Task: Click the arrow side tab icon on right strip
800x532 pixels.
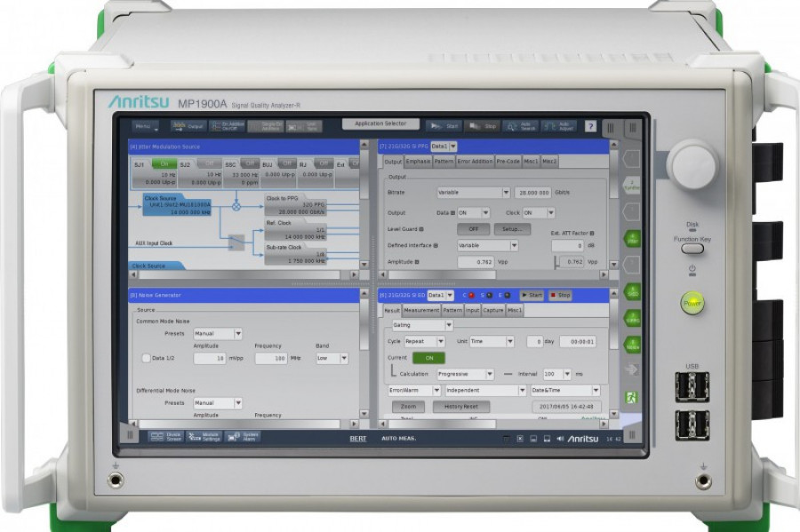Action: (x=632, y=370)
